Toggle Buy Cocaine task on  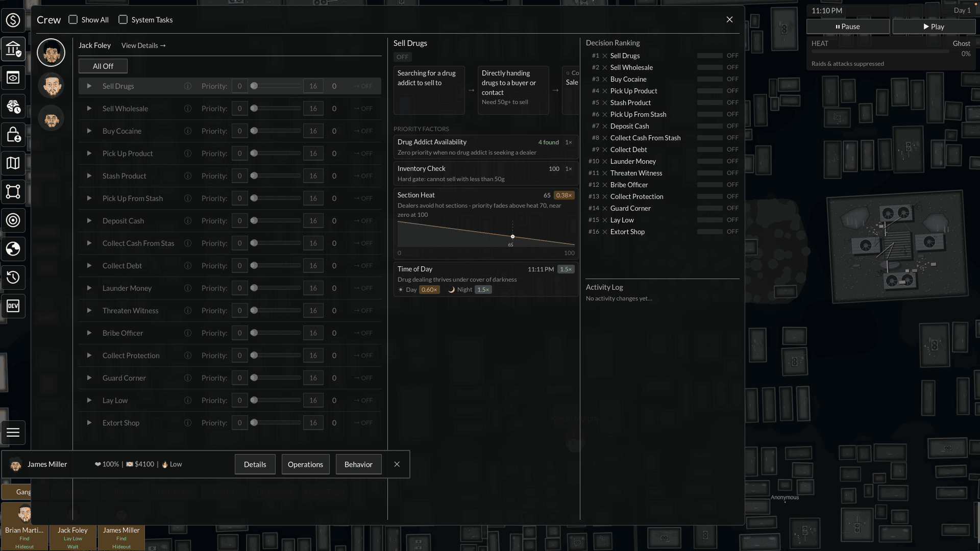pyautogui.click(x=363, y=131)
